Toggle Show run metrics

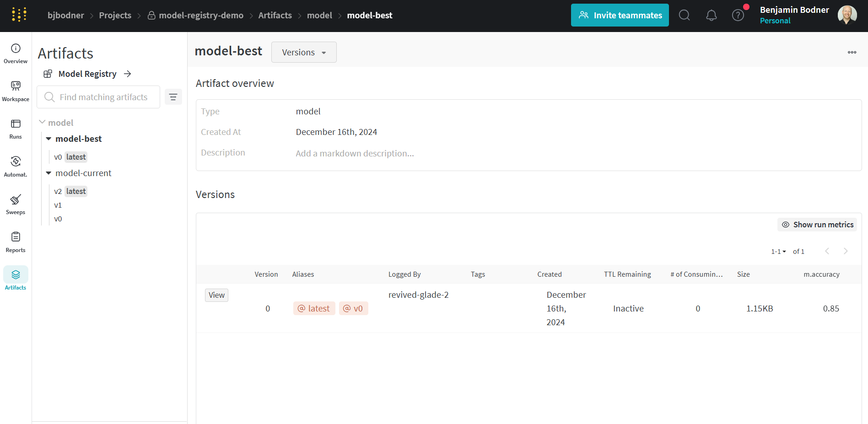(x=817, y=225)
